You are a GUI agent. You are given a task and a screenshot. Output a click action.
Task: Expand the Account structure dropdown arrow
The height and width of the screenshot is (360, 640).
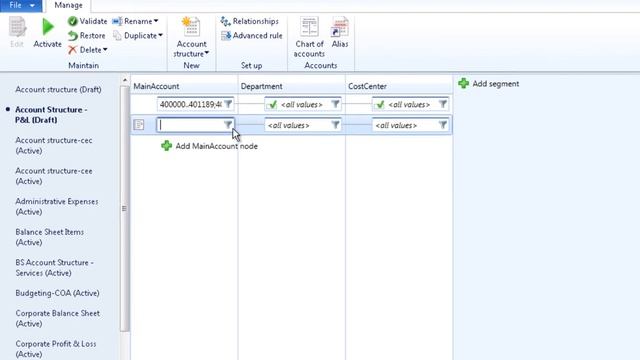(x=207, y=53)
